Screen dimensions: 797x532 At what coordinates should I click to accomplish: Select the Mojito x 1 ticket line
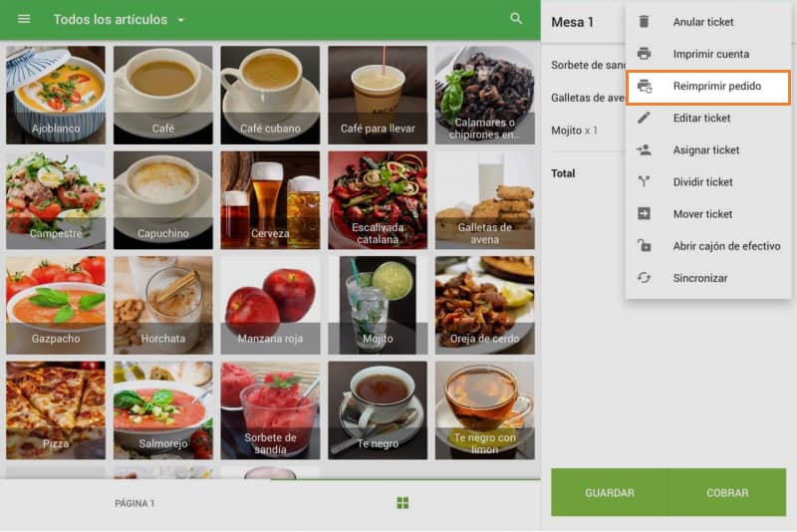coord(575,131)
